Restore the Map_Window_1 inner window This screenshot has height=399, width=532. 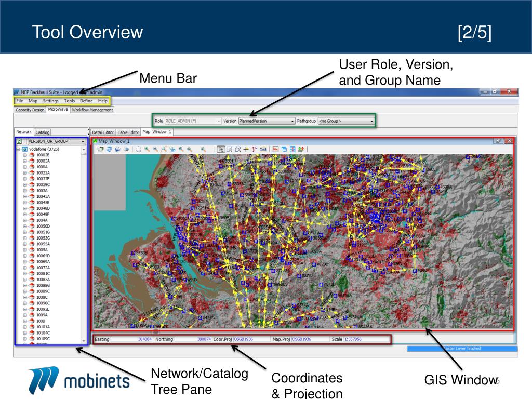point(498,141)
